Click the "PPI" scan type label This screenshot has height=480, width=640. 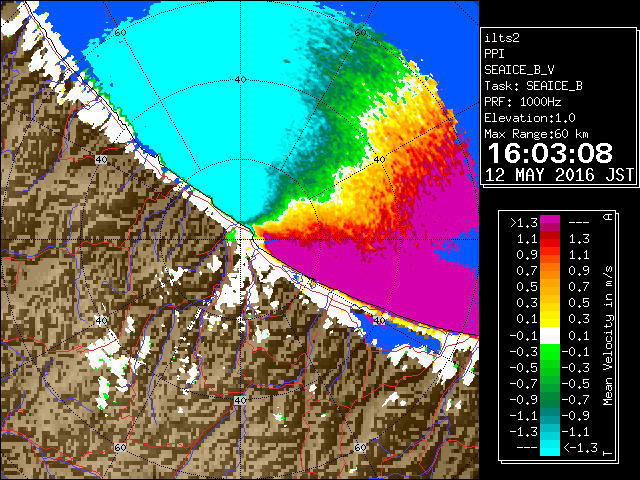point(494,54)
